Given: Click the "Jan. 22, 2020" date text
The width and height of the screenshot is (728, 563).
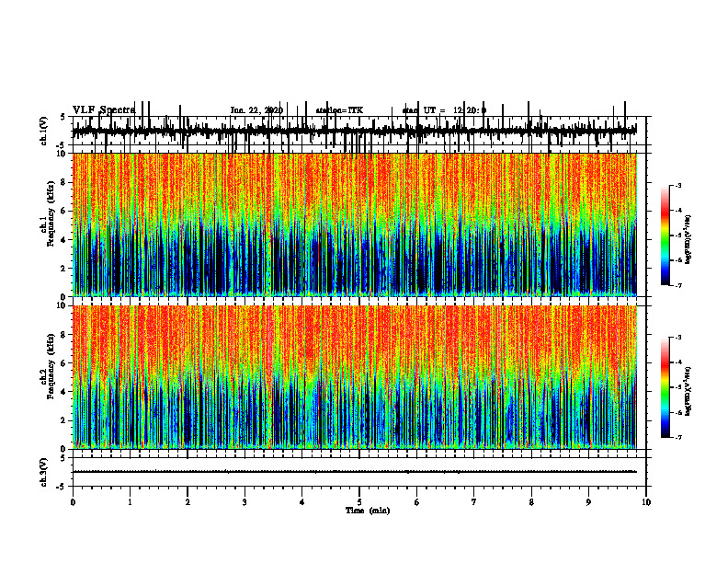Looking at the screenshot, I should [256, 110].
